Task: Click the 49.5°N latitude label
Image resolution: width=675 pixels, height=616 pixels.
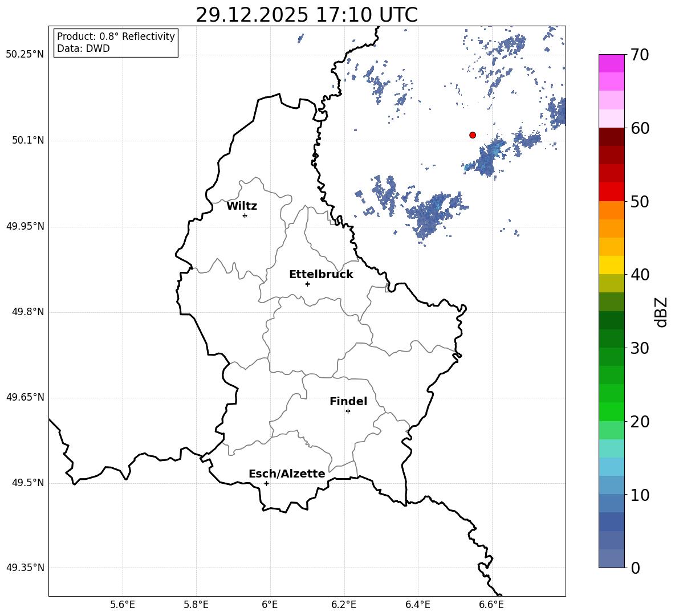Action: click(x=28, y=483)
